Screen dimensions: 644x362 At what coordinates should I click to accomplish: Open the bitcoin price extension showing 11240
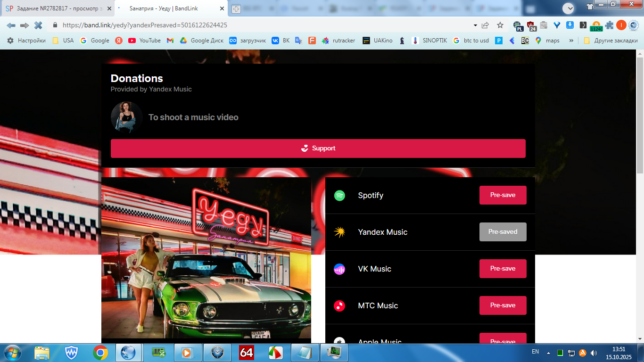click(x=596, y=26)
